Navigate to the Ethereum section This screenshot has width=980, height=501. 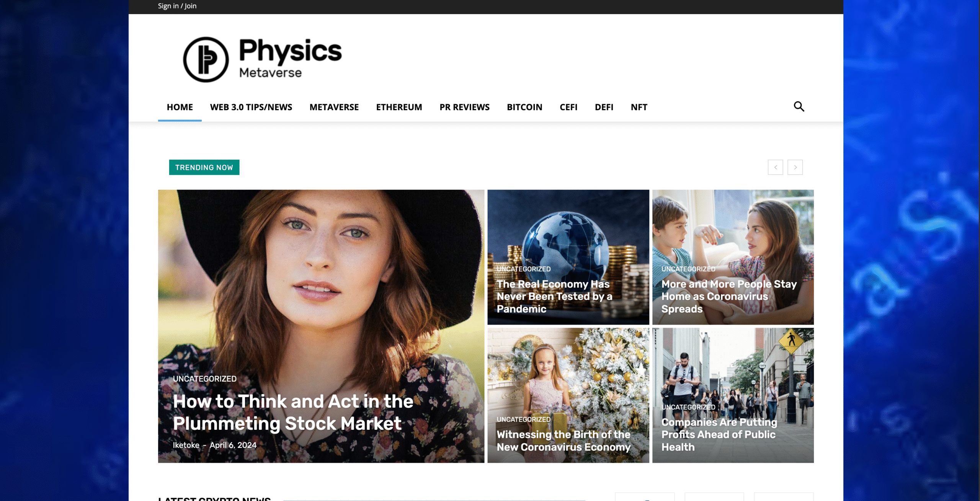point(399,107)
